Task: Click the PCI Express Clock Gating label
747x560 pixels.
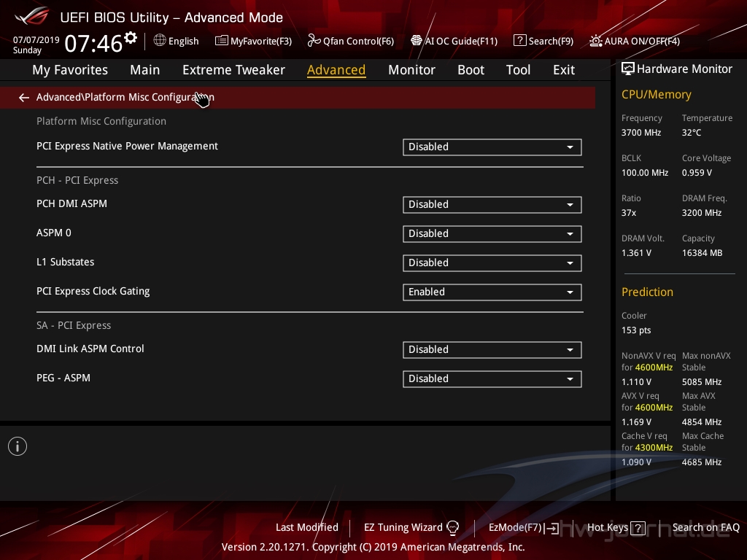Action: [93, 291]
